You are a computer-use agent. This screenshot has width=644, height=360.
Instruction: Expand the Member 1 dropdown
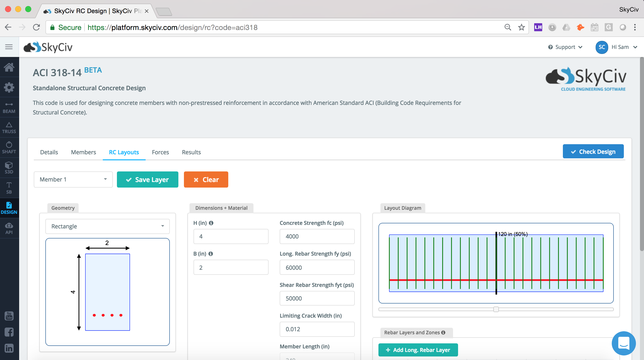105,179
